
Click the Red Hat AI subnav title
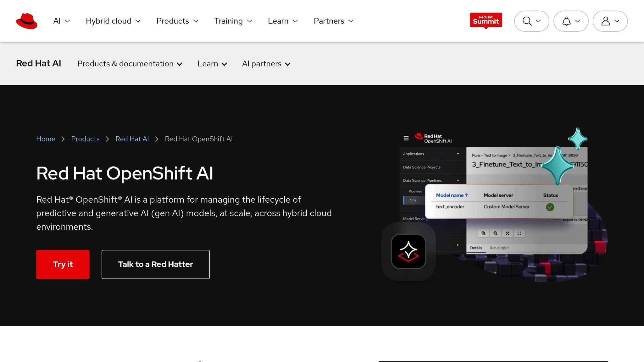click(x=38, y=63)
